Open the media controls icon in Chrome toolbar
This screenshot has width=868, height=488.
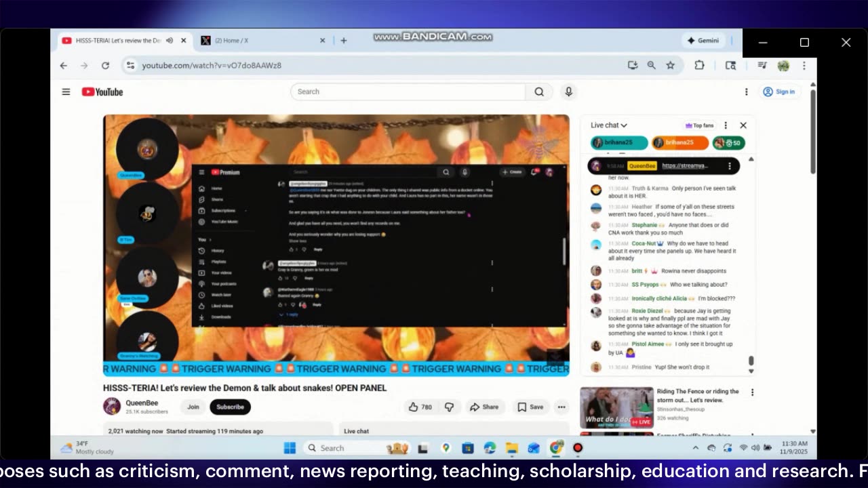pos(762,65)
